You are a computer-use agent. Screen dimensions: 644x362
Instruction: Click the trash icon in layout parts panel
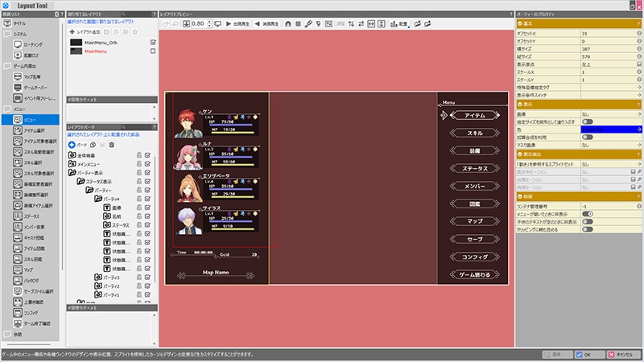tap(113, 144)
